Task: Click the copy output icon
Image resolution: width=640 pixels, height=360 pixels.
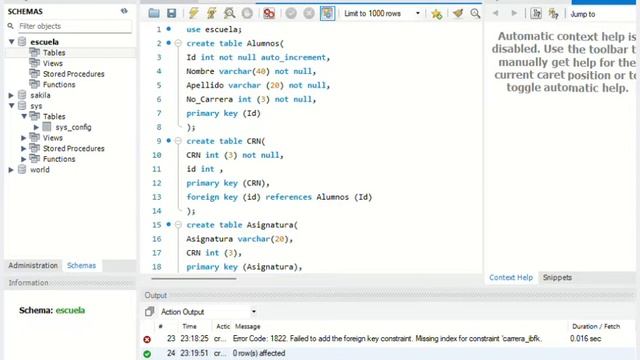Action: 149,311
